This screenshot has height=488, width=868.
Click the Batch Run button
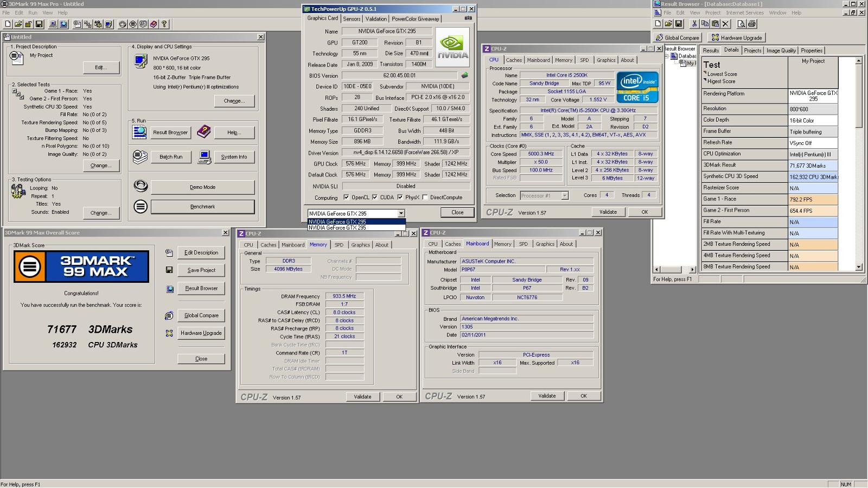point(171,157)
